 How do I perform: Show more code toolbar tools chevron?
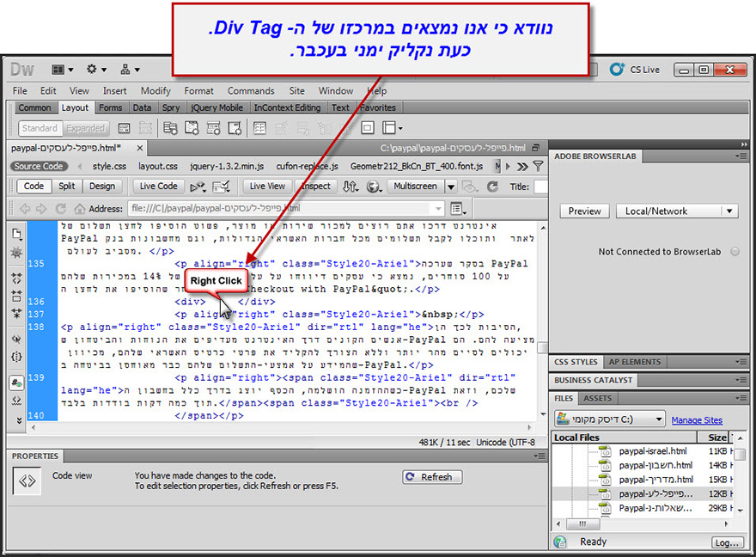pos(19,420)
